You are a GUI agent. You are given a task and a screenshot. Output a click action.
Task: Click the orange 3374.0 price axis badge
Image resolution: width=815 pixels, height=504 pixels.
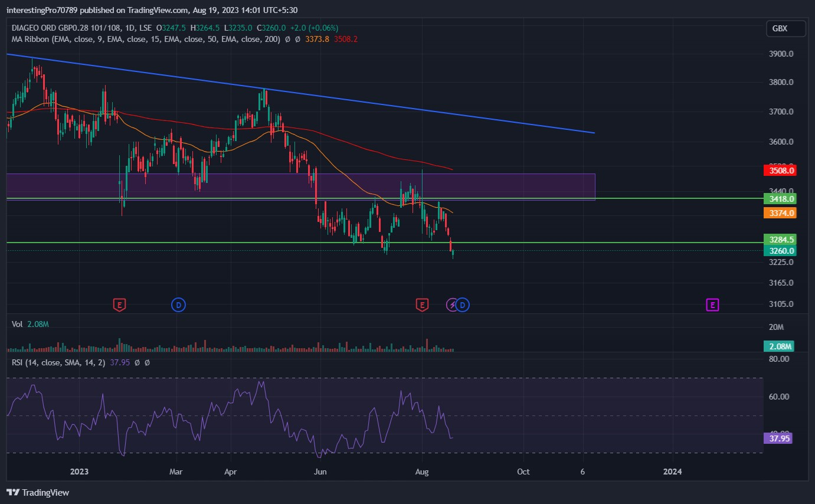[780, 212]
